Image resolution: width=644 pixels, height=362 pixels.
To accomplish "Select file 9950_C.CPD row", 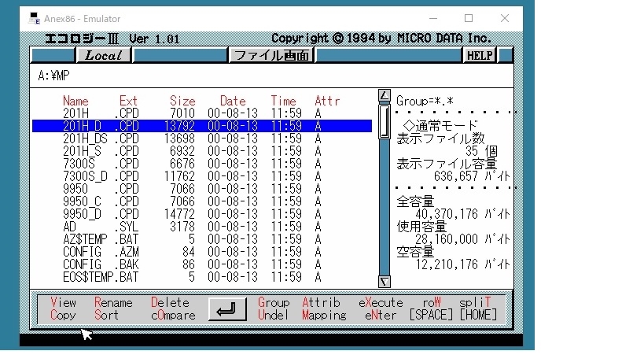I will click(202, 201).
